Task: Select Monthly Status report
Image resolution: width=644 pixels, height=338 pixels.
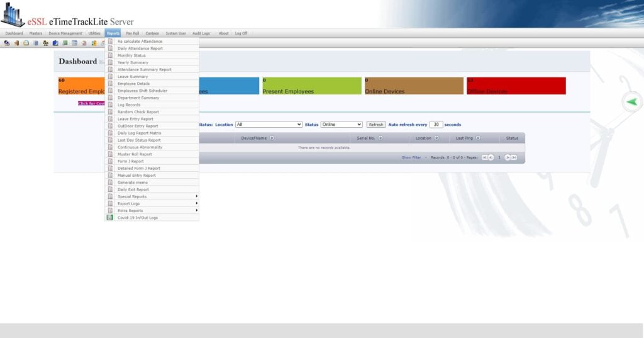Action: (x=152, y=55)
